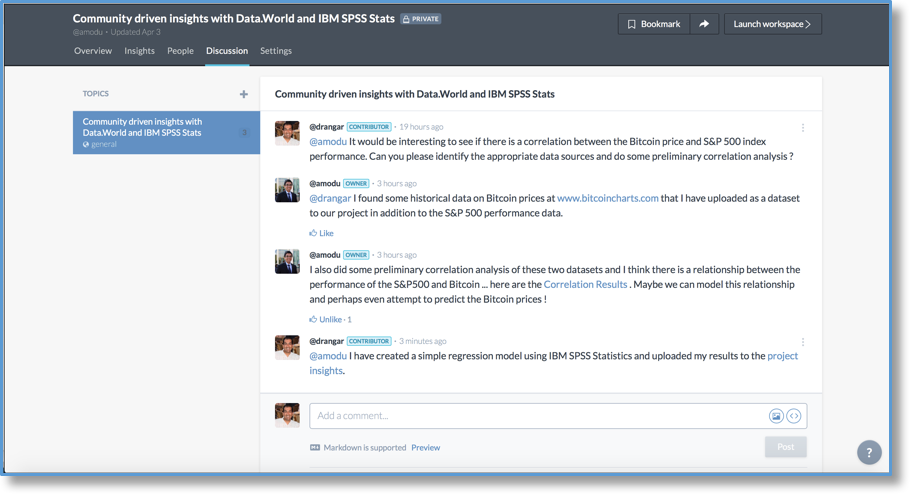Open the Correlation Results link
The height and width of the screenshot is (494, 910).
tap(585, 284)
